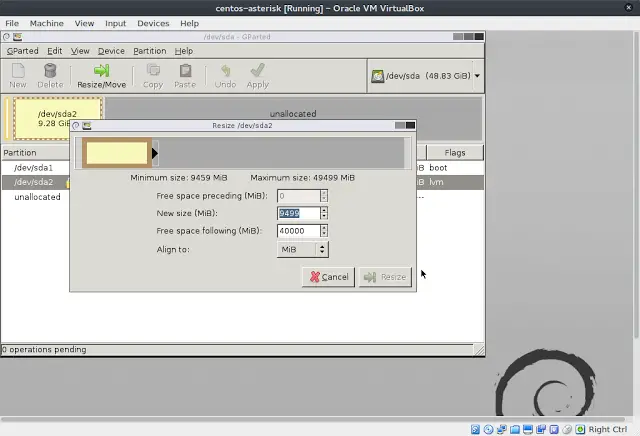The height and width of the screenshot is (436, 640).
Task: Select the Resize/Move toolbar icon
Action: pos(101,71)
